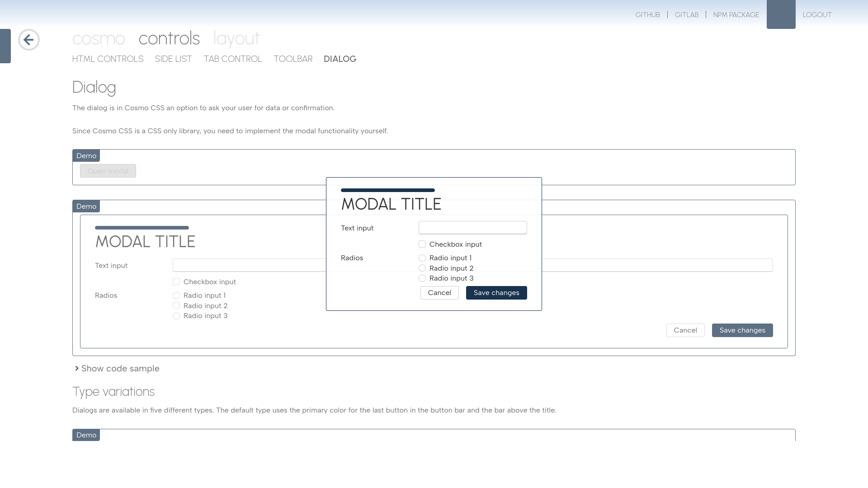Click the circular back arrow icon
Viewport: 868px width, 488px height.
(x=29, y=40)
